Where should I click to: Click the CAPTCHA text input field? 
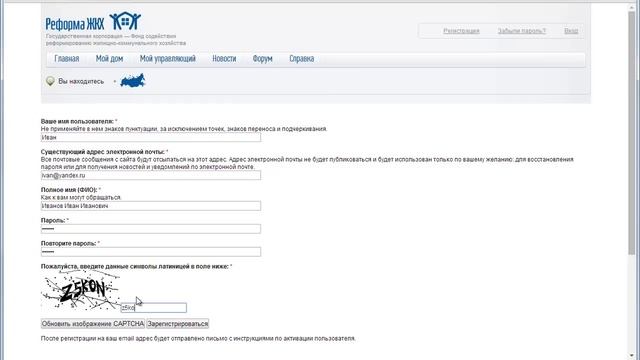coord(153,308)
